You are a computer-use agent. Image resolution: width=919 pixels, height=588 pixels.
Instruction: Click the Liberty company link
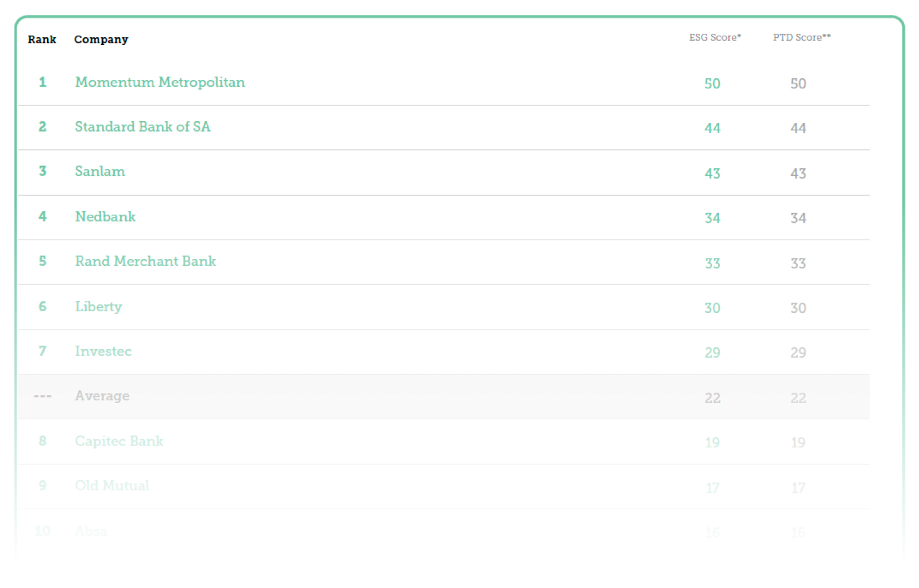(98, 307)
